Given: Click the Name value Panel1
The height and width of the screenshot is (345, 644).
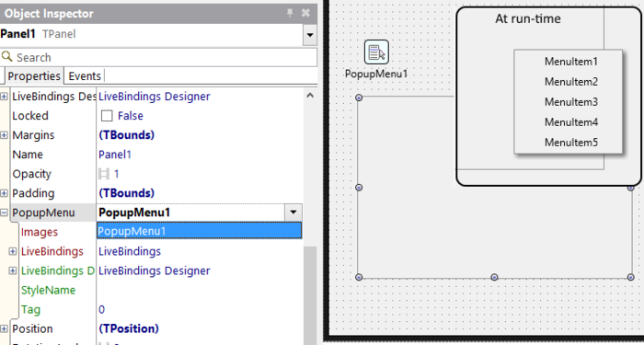Looking at the screenshot, I should click(x=115, y=155).
